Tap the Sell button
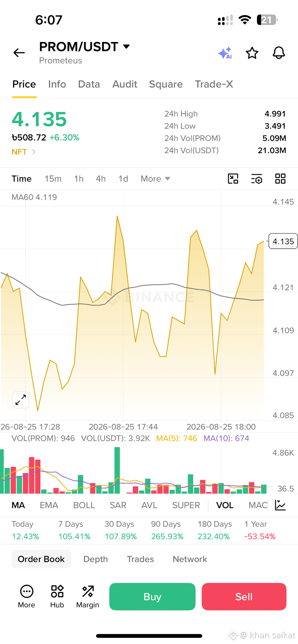 tap(244, 597)
